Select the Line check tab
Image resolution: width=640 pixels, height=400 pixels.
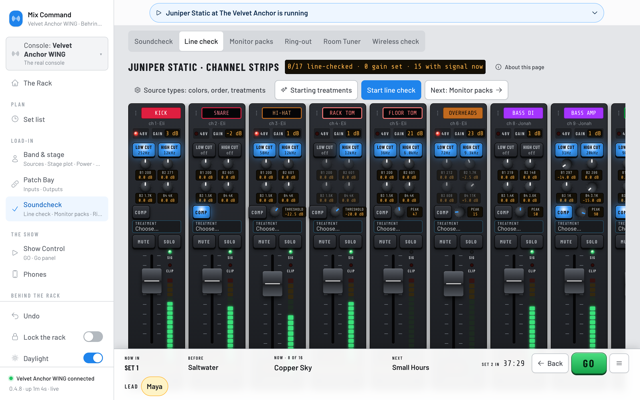point(201,41)
